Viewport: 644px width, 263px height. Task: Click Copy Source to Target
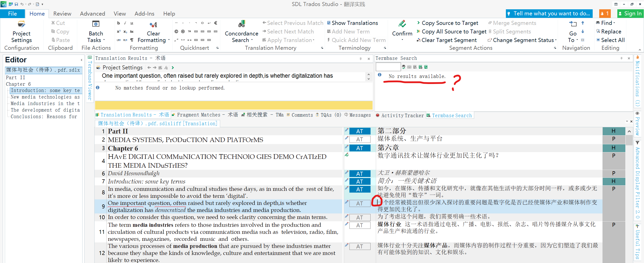tap(447, 23)
